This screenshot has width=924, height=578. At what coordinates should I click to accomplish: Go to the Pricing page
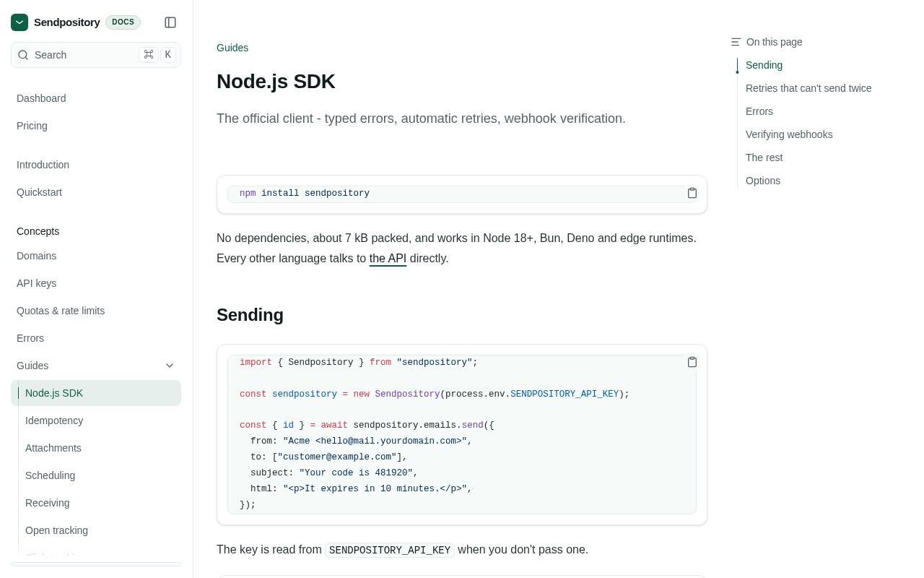pos(32,126)
